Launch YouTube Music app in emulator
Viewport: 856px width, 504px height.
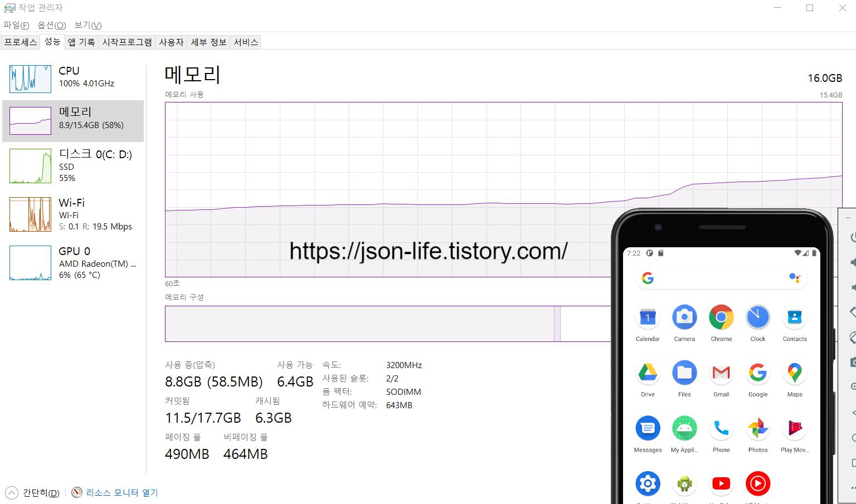[758, 483]
